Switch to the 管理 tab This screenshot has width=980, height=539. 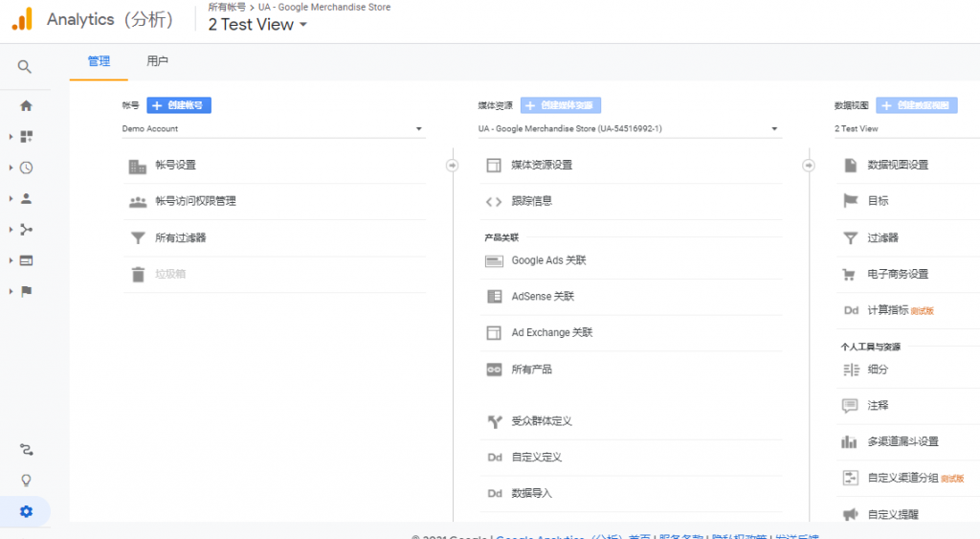(99, 61)
